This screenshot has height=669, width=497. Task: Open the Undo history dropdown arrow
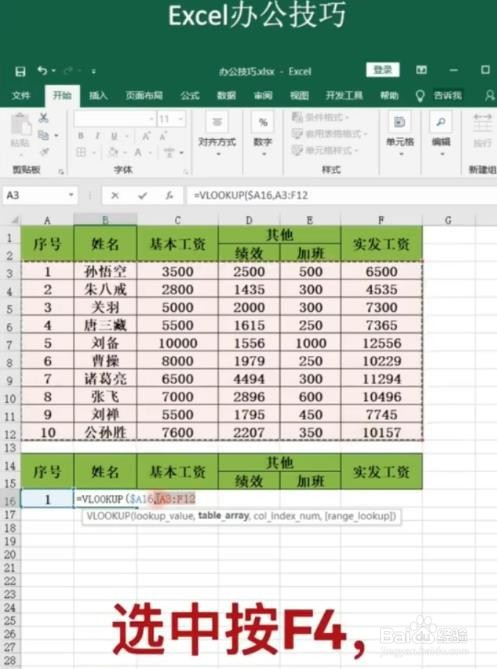(54, 71)
